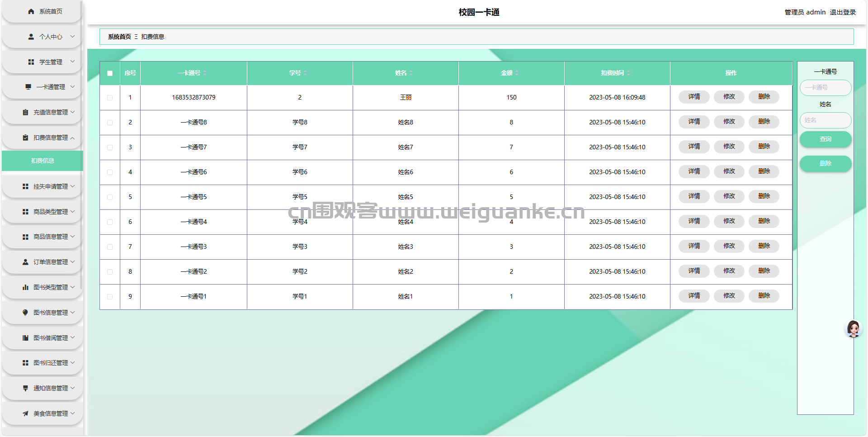
Task: Open the assistant avatar chat icon
Action: pyautogui.click(x=854, y=329)
